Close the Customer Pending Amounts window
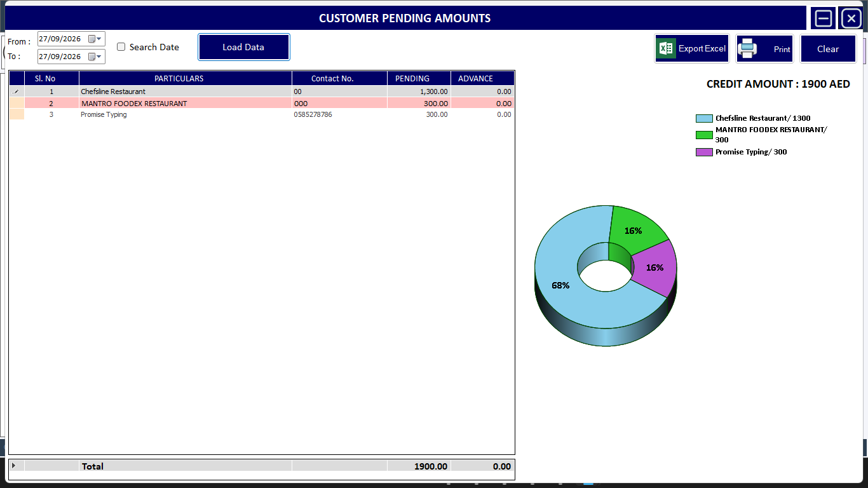This screenshot has height=488, width=868. pyautogui.click(x=851, y=18)
